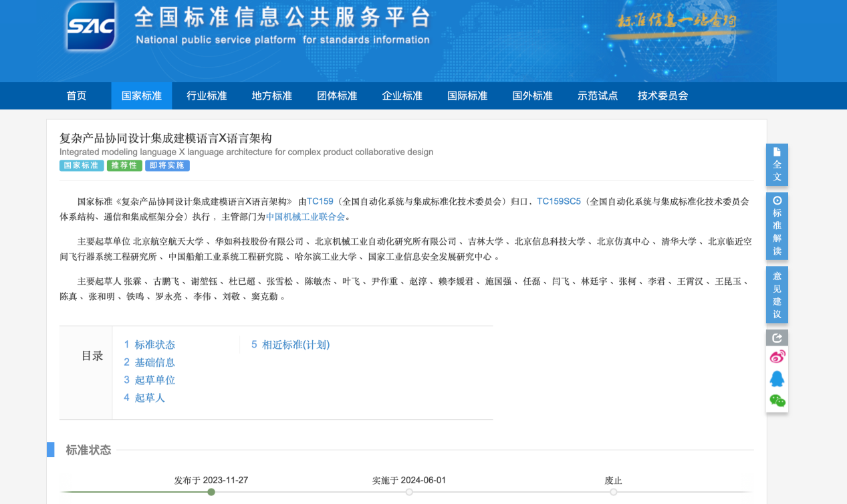Select the 行业标准 navigation tab
The width and height of the screenshot is (847, 504).
coord(207,96)
